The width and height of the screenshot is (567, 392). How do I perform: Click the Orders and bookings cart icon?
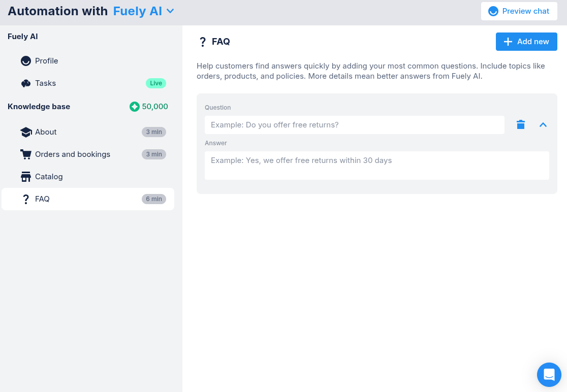click(x=26, y=154)
